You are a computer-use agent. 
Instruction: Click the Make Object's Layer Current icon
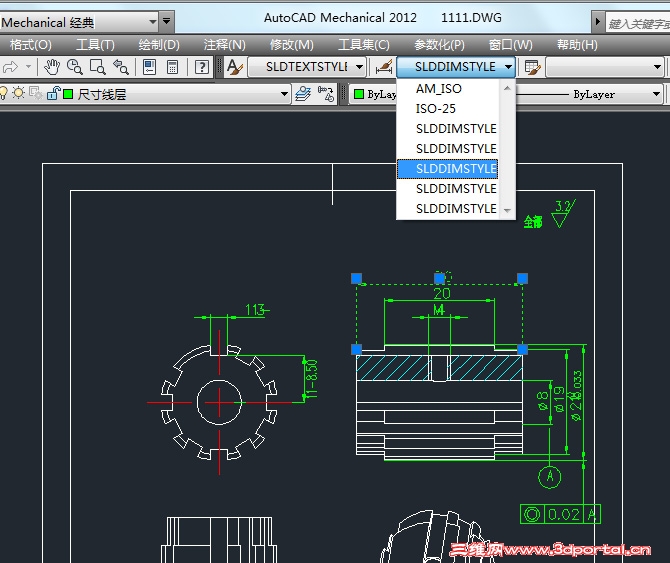coord(326,94)
